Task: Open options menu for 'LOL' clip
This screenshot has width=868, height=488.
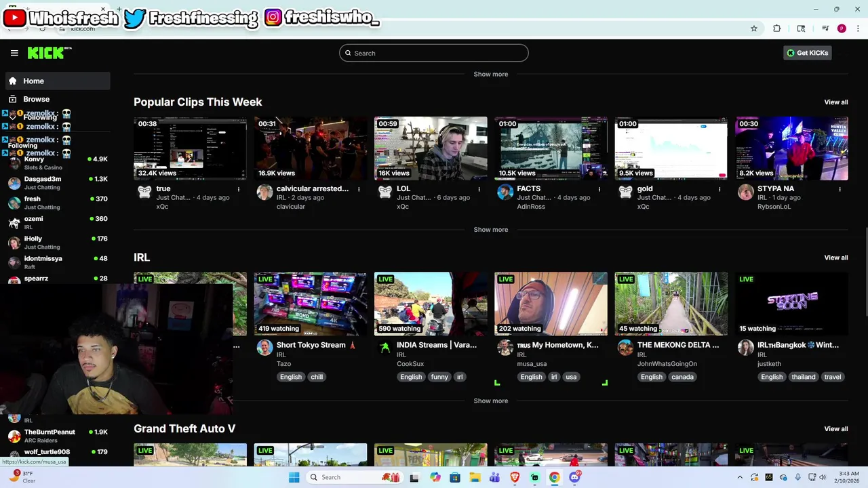Action: pyautogui.click(x=479, y=189)
